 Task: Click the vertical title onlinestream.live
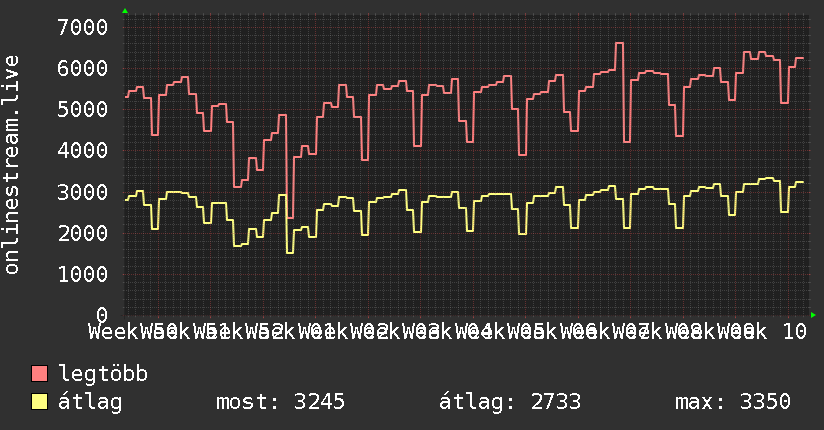click(12, 165)
